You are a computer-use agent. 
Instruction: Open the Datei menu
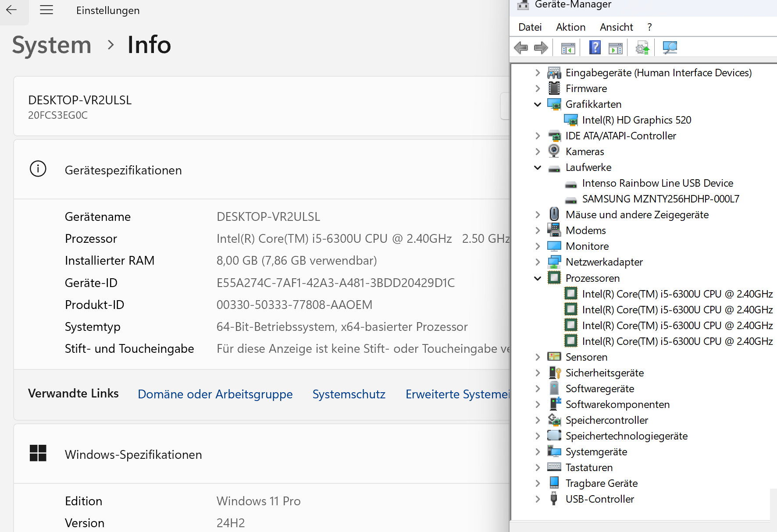point(530,27)
